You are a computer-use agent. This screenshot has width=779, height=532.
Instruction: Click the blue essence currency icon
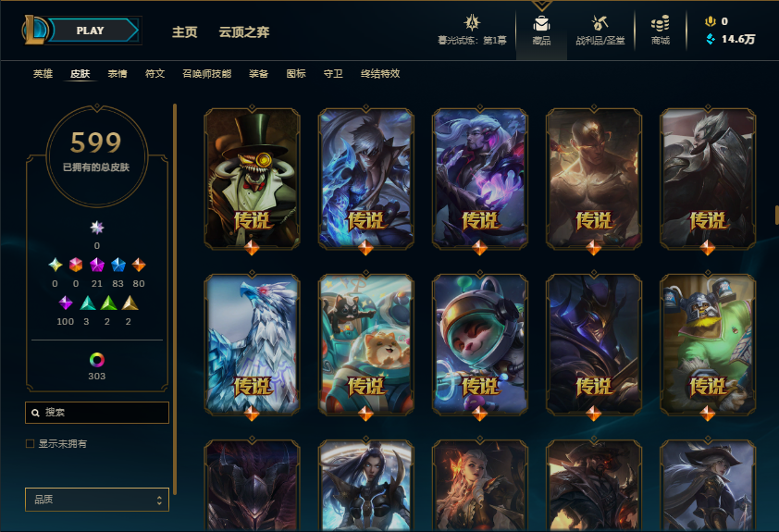point(711,39)
